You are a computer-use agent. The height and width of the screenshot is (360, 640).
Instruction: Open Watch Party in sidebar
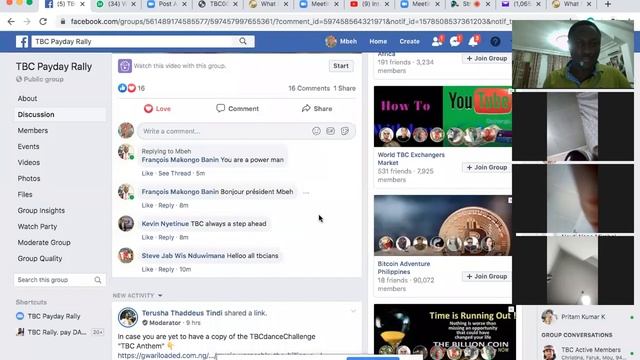pyautogui.click(x=37, y=227)
